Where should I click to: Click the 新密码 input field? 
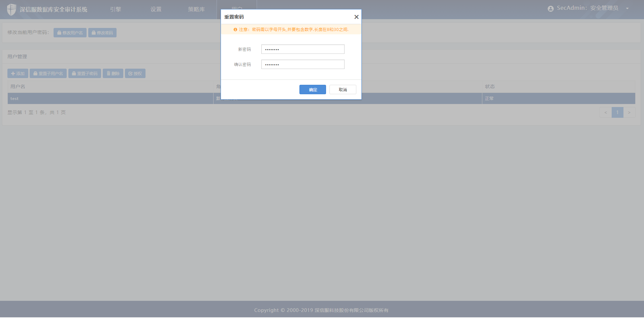pos(303,49)
